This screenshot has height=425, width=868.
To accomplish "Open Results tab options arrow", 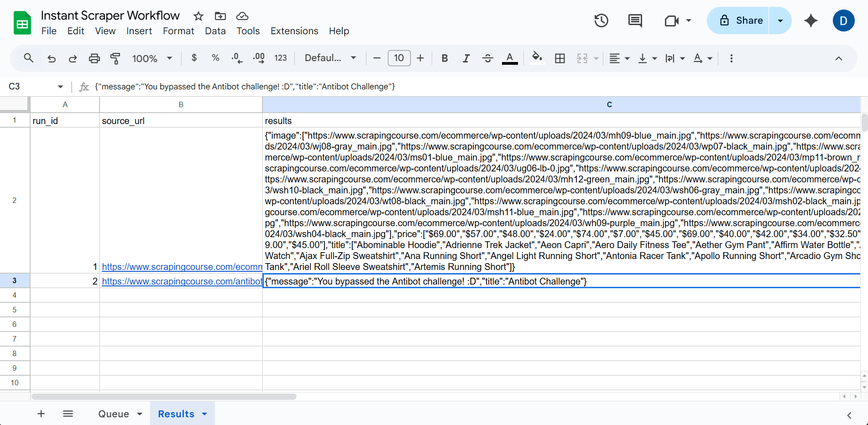I will [x=204, y=414].
